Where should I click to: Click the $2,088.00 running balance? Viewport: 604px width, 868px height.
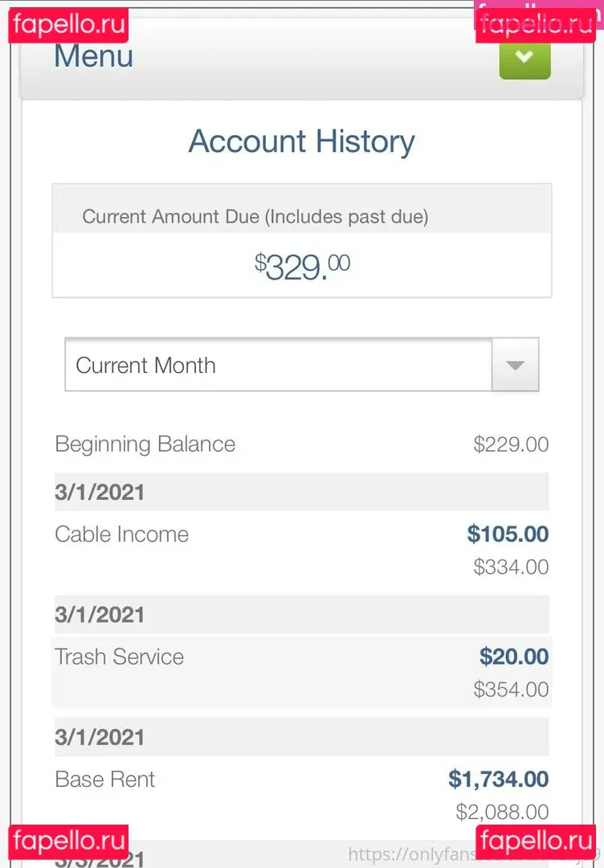click(502, 812)
